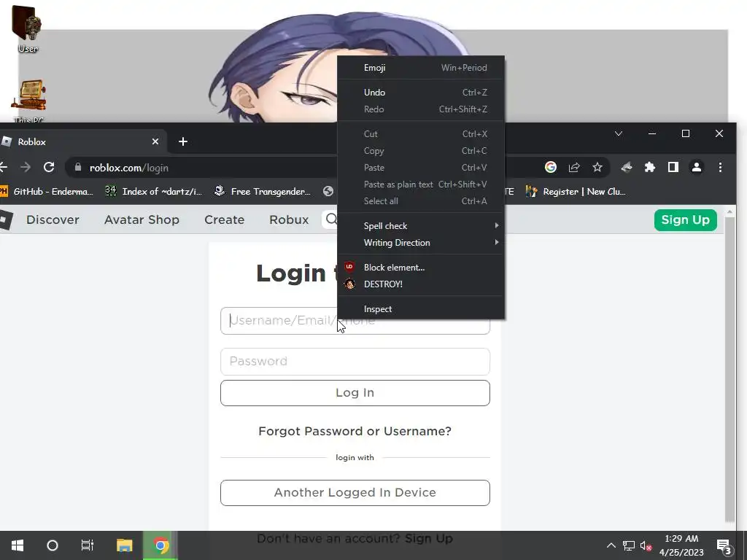Choose uBlock Block element option
Viewport: 747px width, 560px height.
coord(421,267)
